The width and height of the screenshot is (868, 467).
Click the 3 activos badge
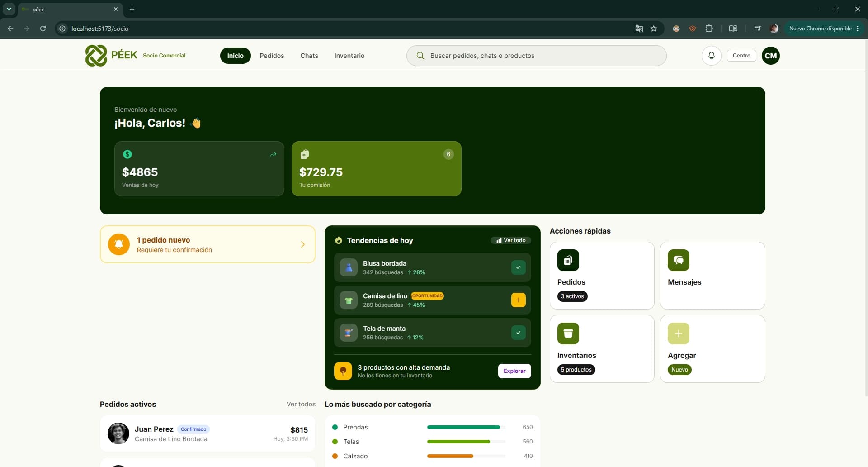click(572, 296)
